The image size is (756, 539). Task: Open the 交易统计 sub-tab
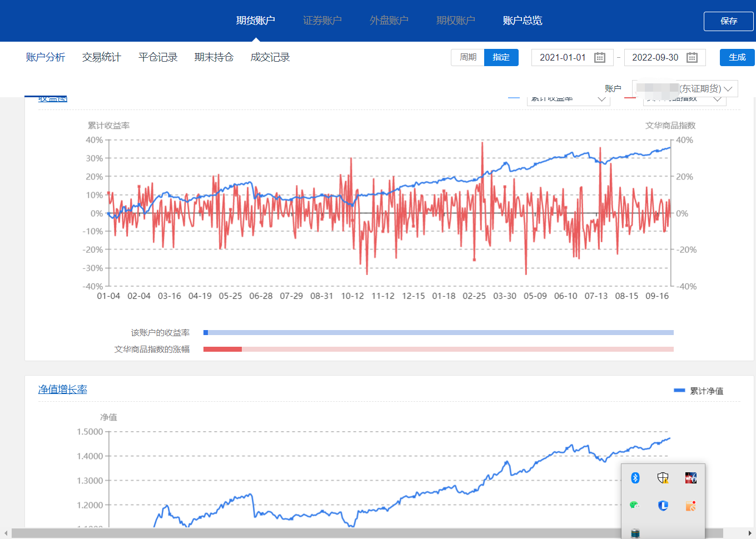[x=102, y=57]
